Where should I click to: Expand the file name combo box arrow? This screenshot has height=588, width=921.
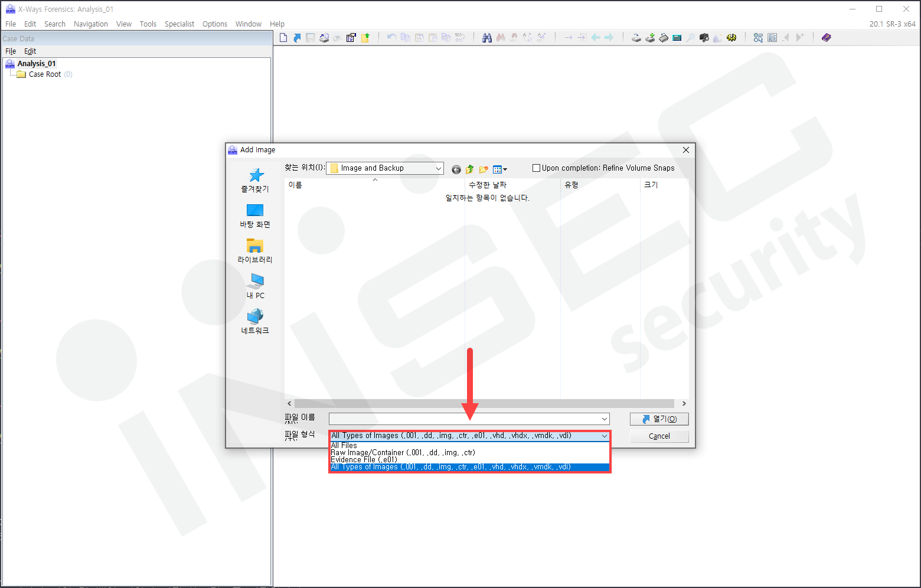604,419
